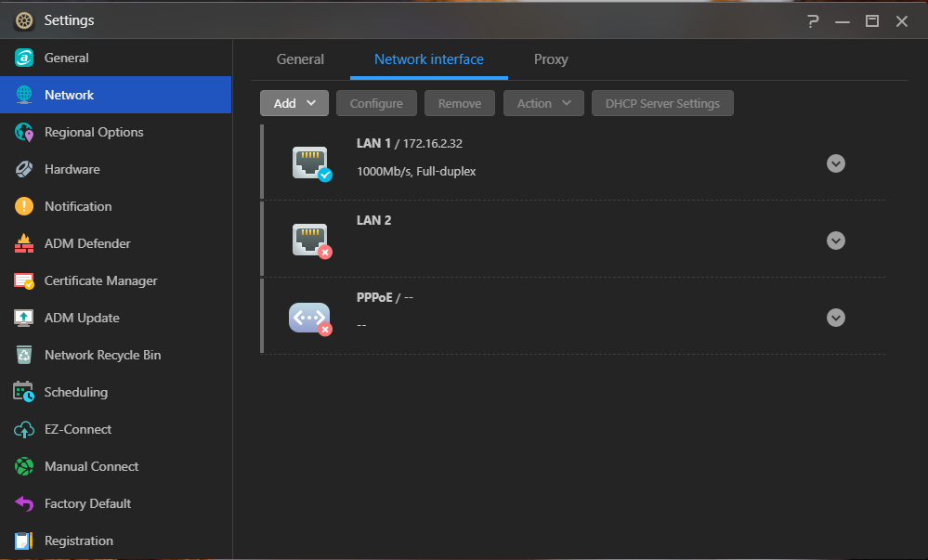Select the EZ-Connect cloud icon
Viewport: 928px width, 560px height.
24,430
